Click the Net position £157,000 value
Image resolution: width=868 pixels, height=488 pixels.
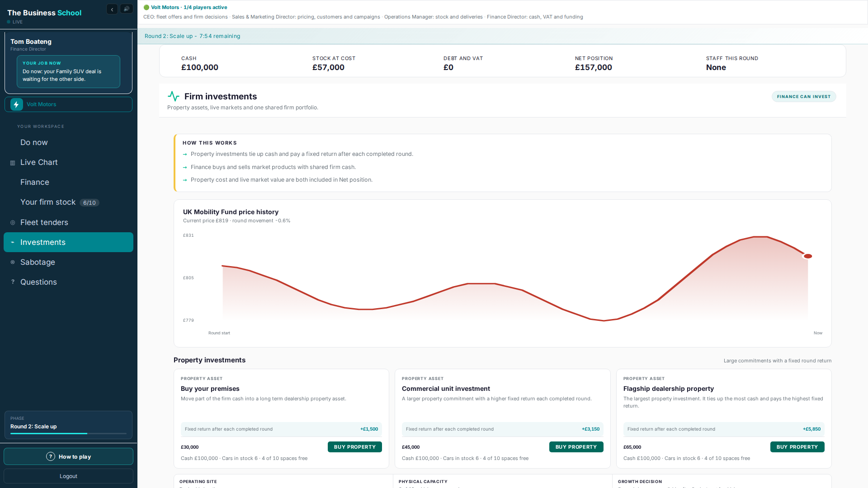[x=594, y=67]
